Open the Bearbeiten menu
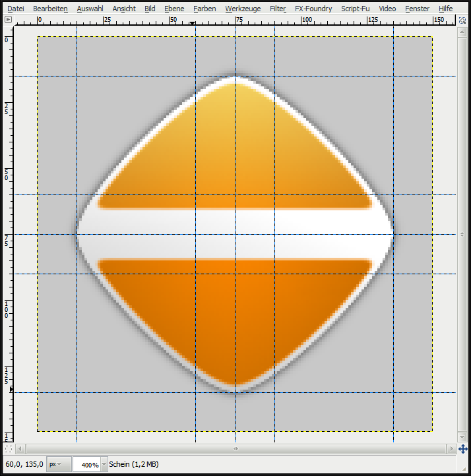The image size is (471, 476). pos(50,9)
